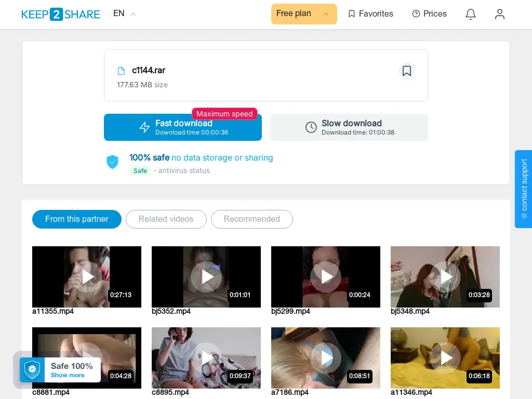This screenshot has width=532, height=399.
Task: Click the clock icon in Slow download
Action: point(311,127)
